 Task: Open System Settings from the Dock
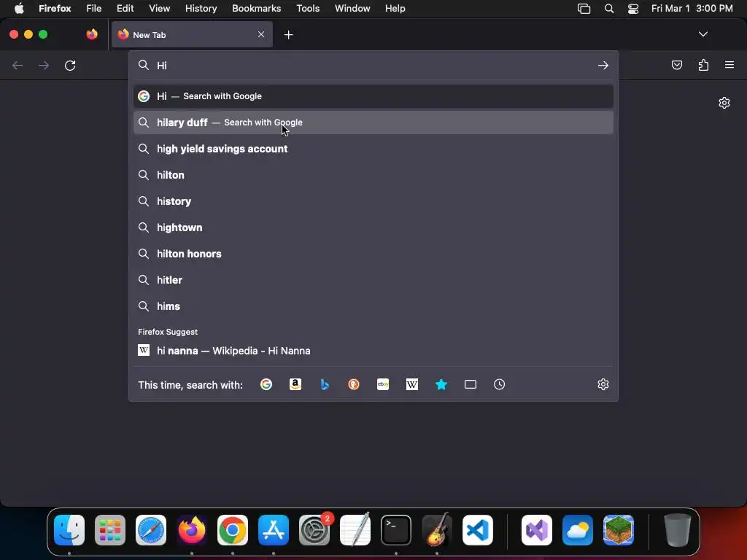[x=314, y=529]
